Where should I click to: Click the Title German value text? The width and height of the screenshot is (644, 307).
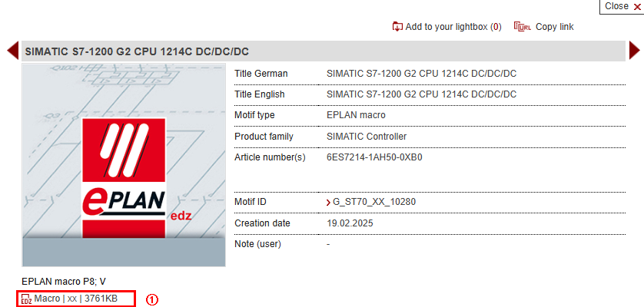point(421,74)
